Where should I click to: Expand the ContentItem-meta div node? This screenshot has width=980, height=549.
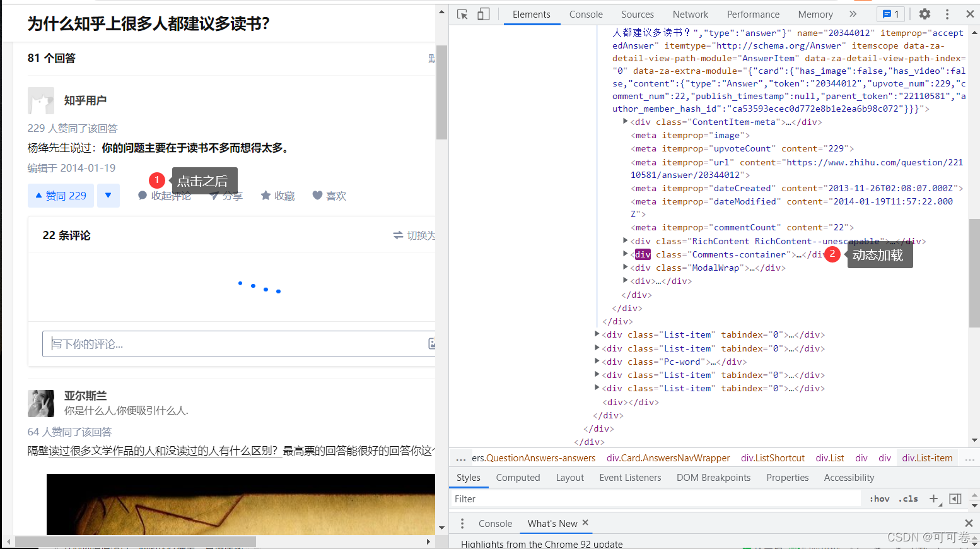pyautogui.click(x=625, y=121)
